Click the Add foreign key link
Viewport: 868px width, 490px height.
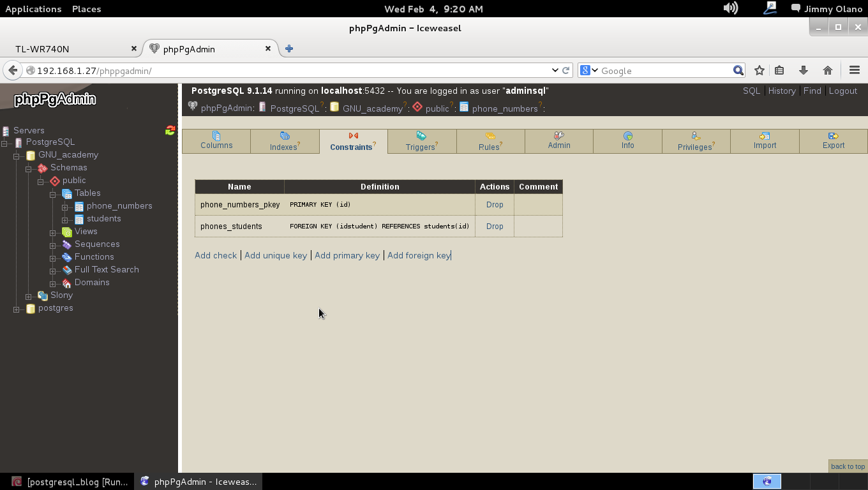coord(419,255)
